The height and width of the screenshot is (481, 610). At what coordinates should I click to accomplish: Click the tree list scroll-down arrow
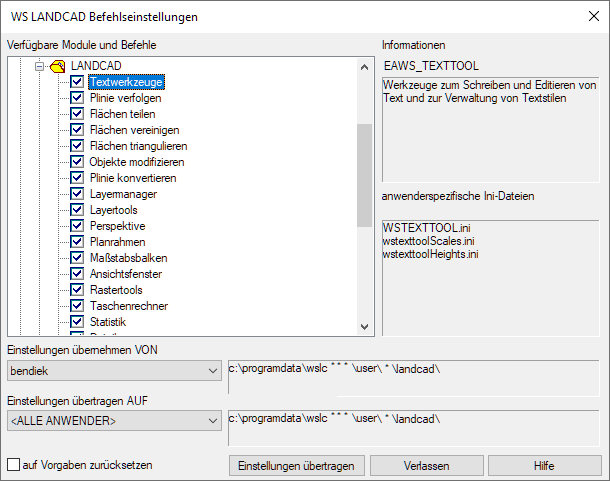(365, 329)
